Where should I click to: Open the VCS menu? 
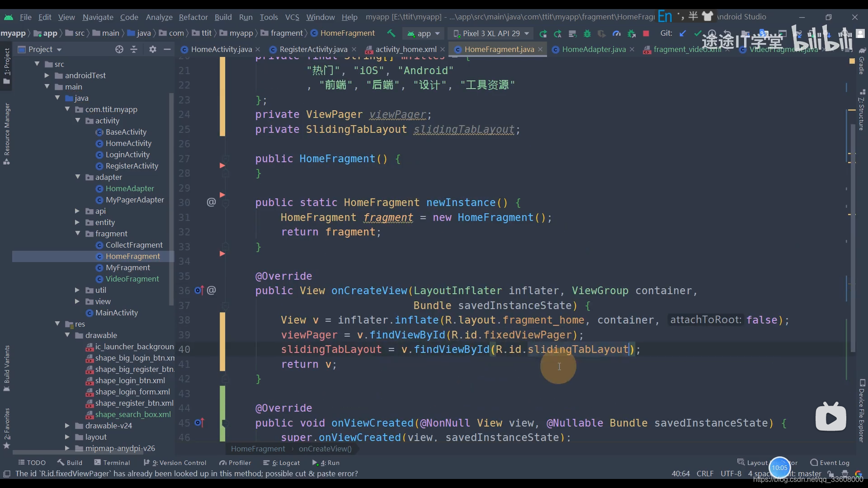click(x=292, y=17)
